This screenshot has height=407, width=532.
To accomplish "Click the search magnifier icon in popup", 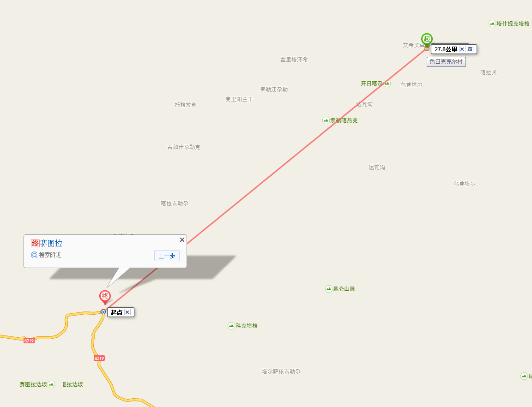I will pos(34,255).
